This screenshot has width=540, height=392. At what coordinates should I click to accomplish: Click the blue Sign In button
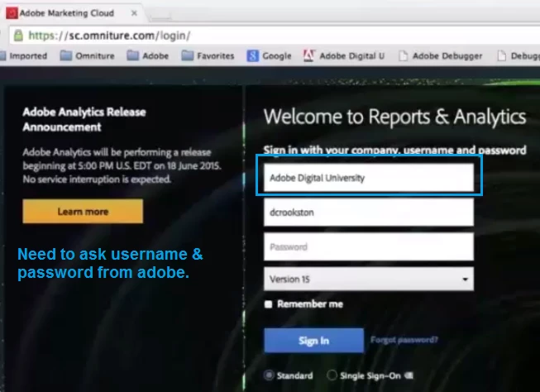tap(313, 341)
